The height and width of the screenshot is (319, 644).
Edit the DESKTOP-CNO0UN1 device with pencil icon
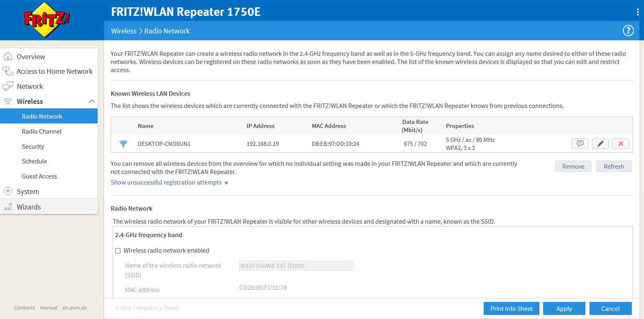click(x=600, y=143)
